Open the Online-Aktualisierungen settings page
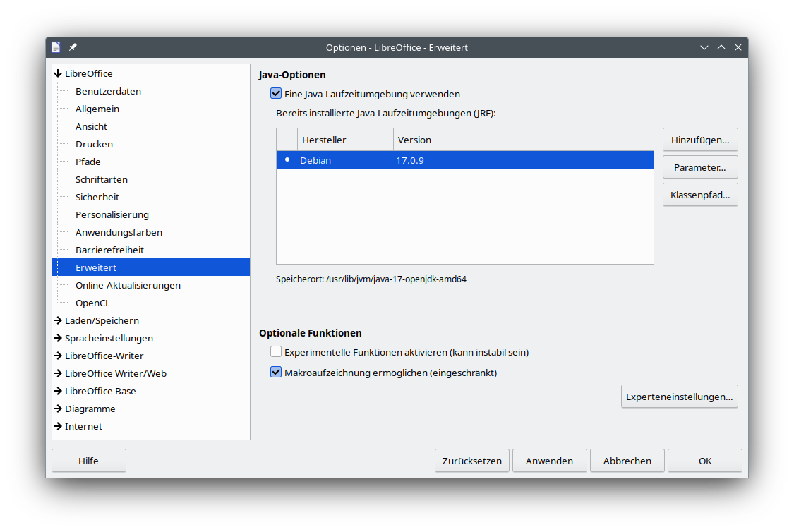794x532 pixels. click(x=128, y=286)
